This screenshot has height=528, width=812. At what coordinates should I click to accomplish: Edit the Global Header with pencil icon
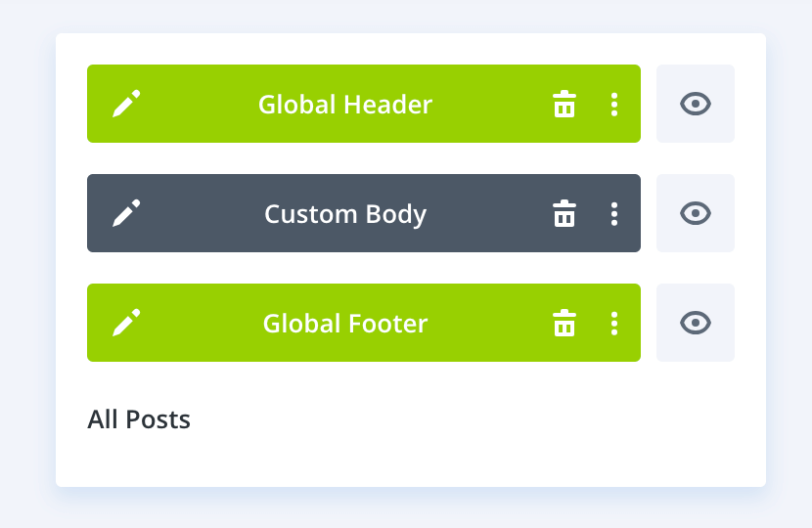click(126, 104)
